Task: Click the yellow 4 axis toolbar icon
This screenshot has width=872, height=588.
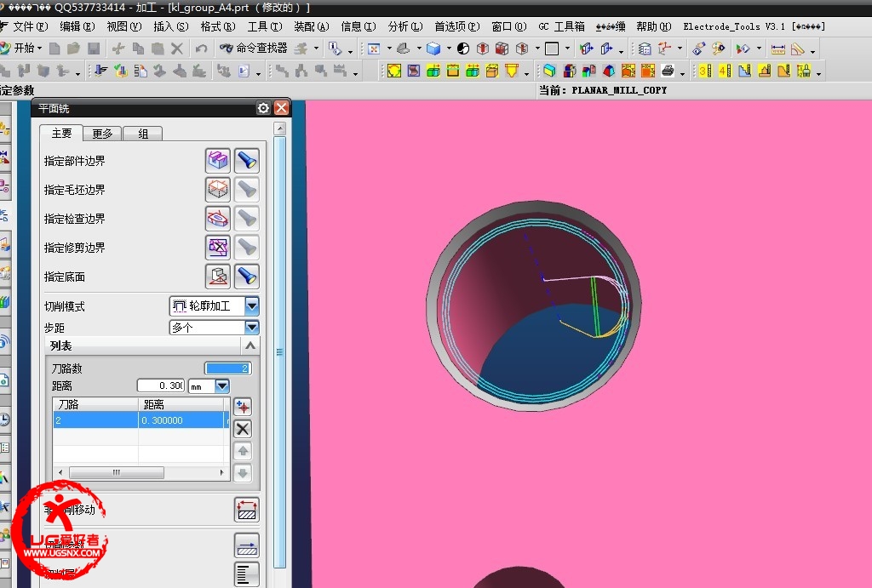Action: [725, 71]
